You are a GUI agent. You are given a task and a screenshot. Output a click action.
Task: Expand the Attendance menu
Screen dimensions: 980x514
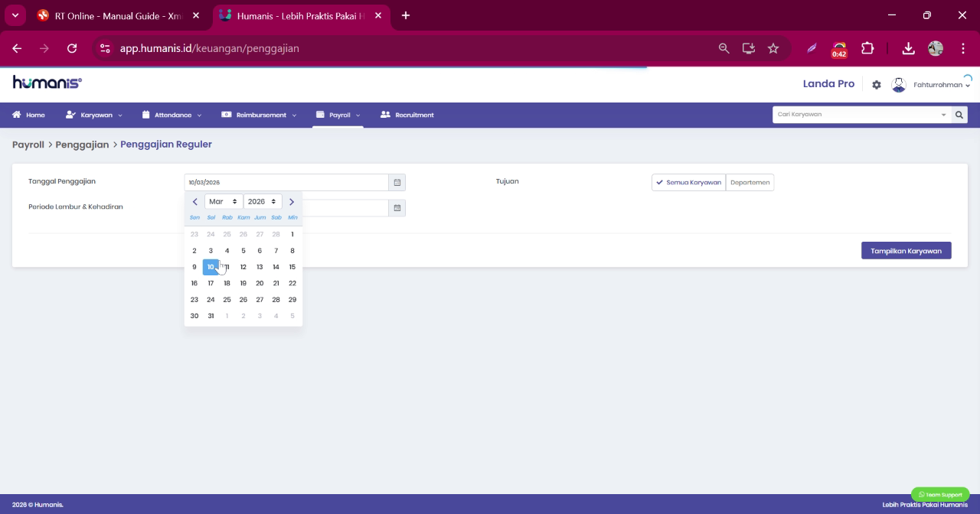(x=172, y=115)
